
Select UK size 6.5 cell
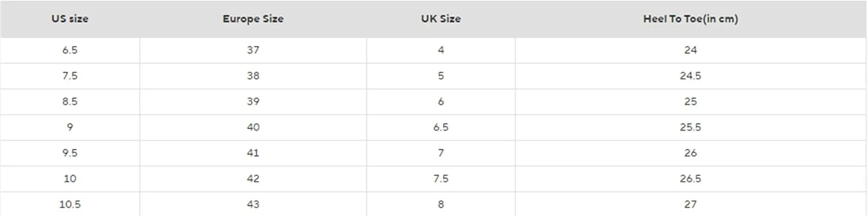point(441,127)
